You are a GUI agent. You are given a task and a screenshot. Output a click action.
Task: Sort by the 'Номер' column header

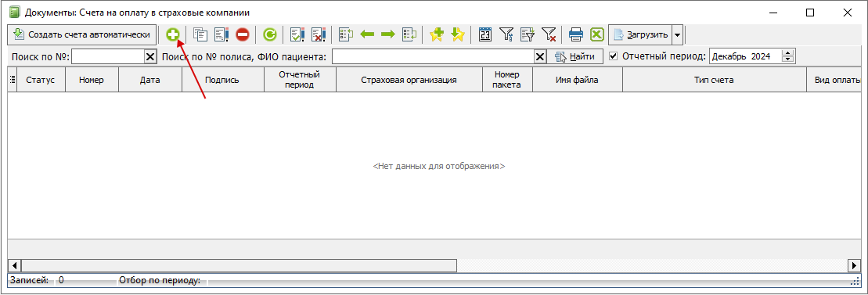click(x=92, y=80)
